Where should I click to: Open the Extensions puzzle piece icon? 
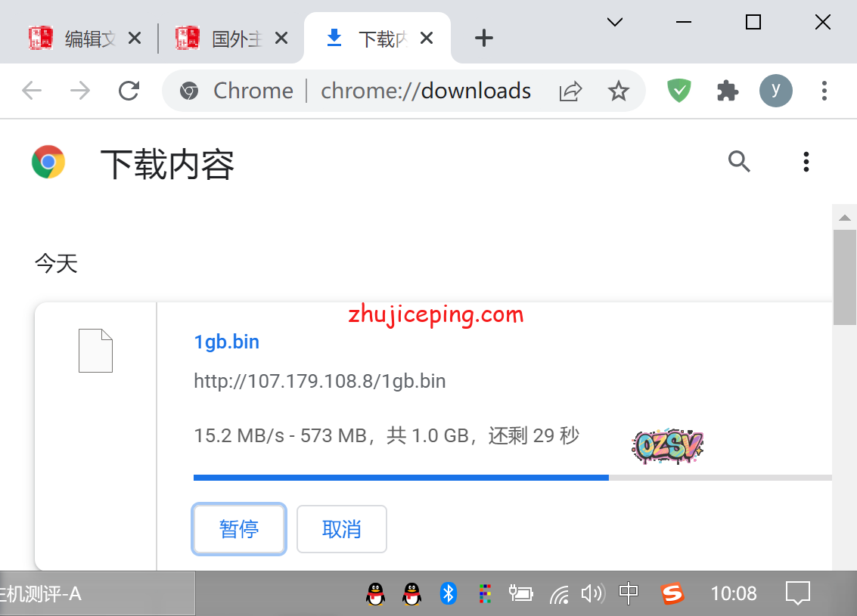click(x=727, y=91)
